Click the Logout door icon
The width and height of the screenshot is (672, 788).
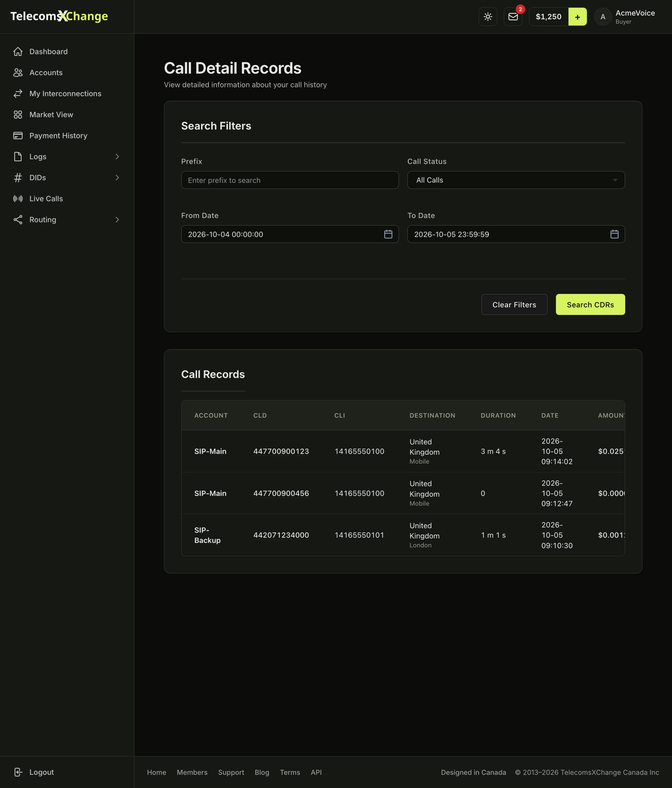point(18,772)
